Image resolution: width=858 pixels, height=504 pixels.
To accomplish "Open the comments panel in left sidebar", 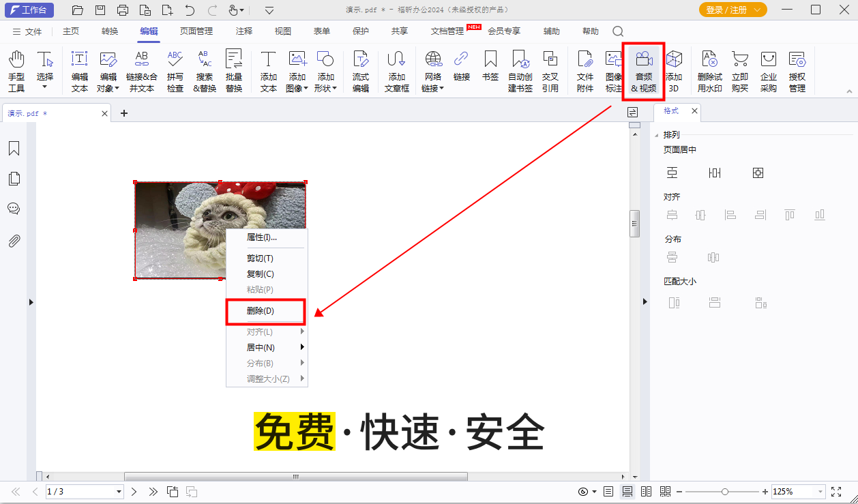I will click(x=14, y=209).
